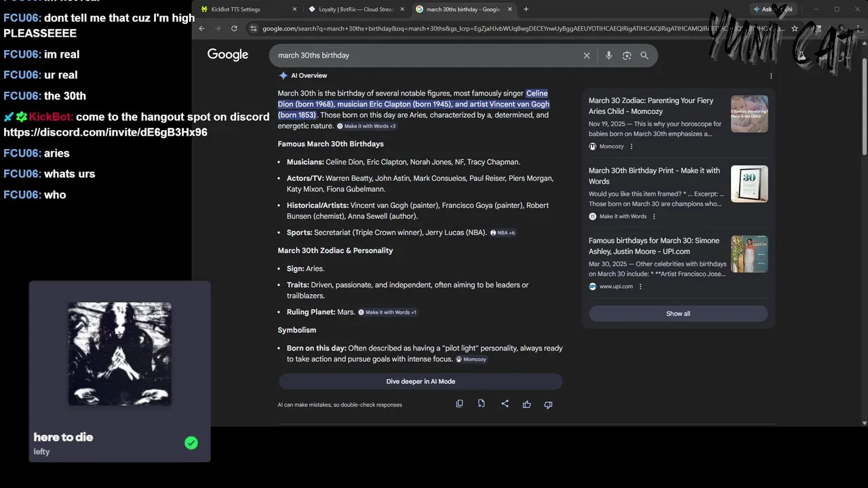Open March 30 Zodiac Parenting Momcozy article

point(651,106)
